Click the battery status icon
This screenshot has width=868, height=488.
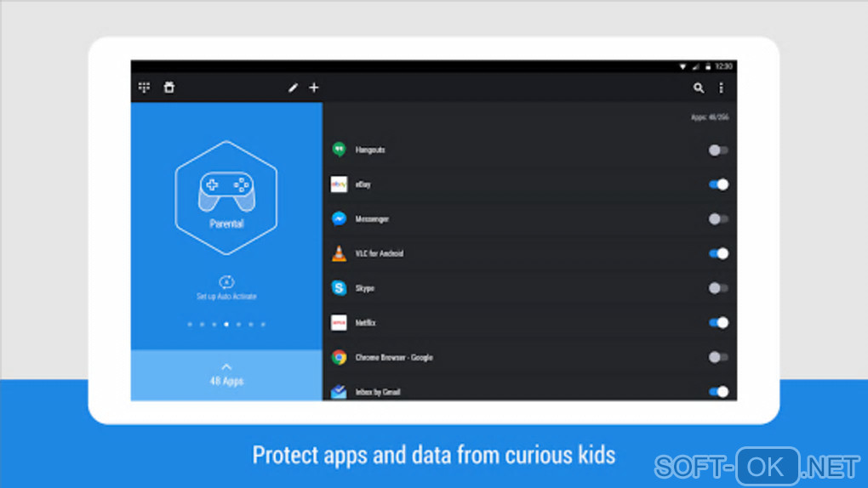click(707, 66)
